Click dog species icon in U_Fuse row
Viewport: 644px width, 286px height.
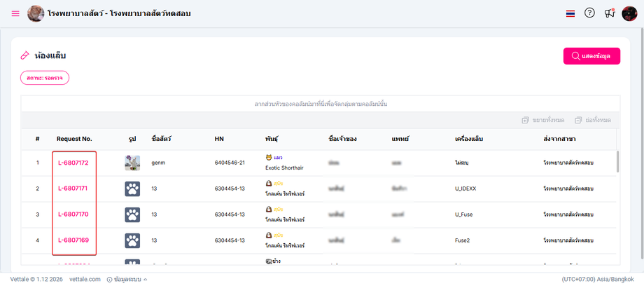tap(269, 210)
